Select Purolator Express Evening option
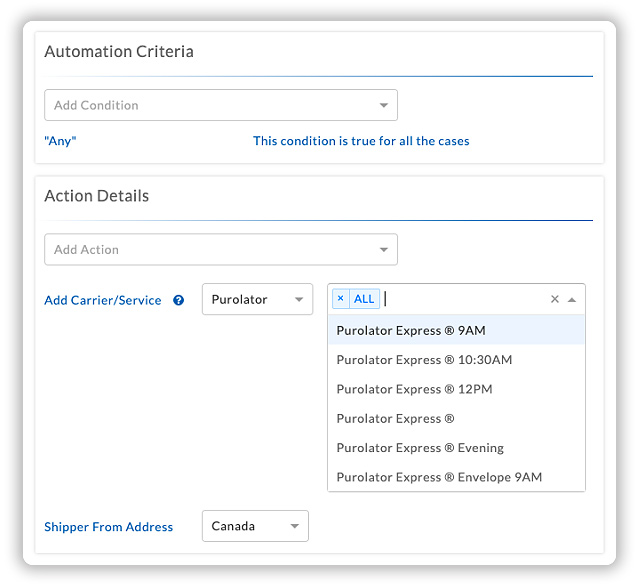Image resolution: width=640 pixels, height=588 pixels. pos(456,448)
